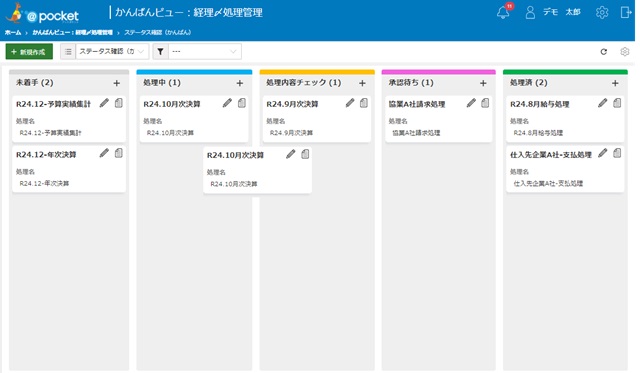
Task: Copy the R24.9月次決算 card
Action: tap(364, 103)
